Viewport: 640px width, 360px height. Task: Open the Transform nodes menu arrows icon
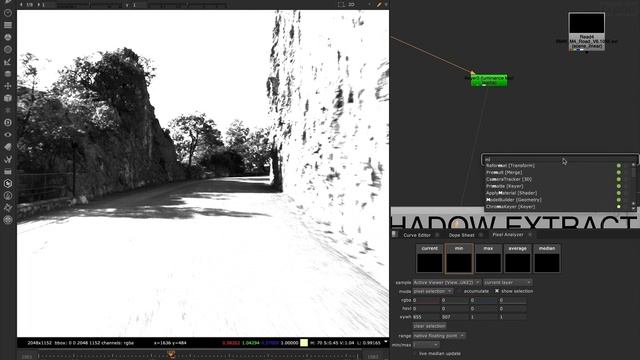8,86
